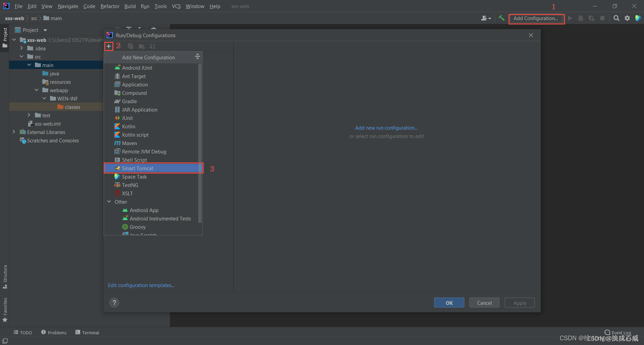Screen dimensions: 644x345
Task: Click Cancel in the dialog
Action: click(484, 303)
